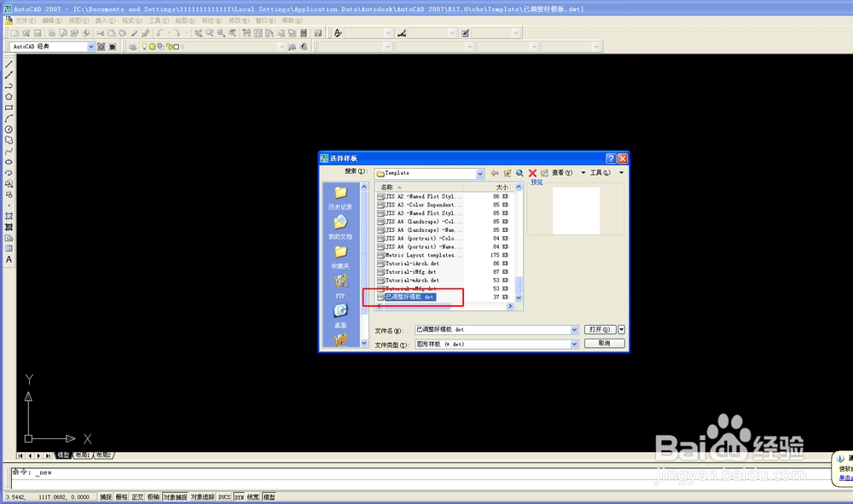
Task: Expand the Template folder dropdown in dialog
Action: click(x=479, y=173)
